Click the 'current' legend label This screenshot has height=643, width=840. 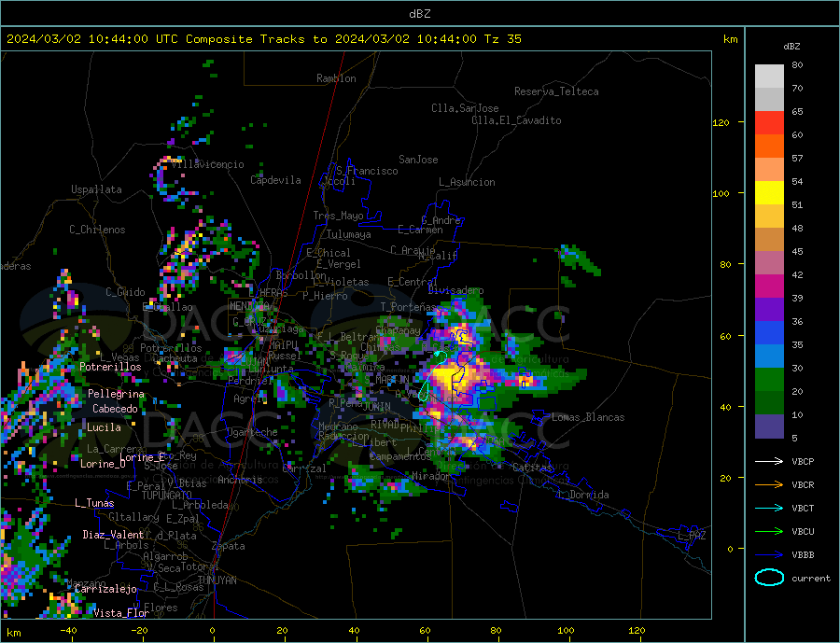(811, 579)
